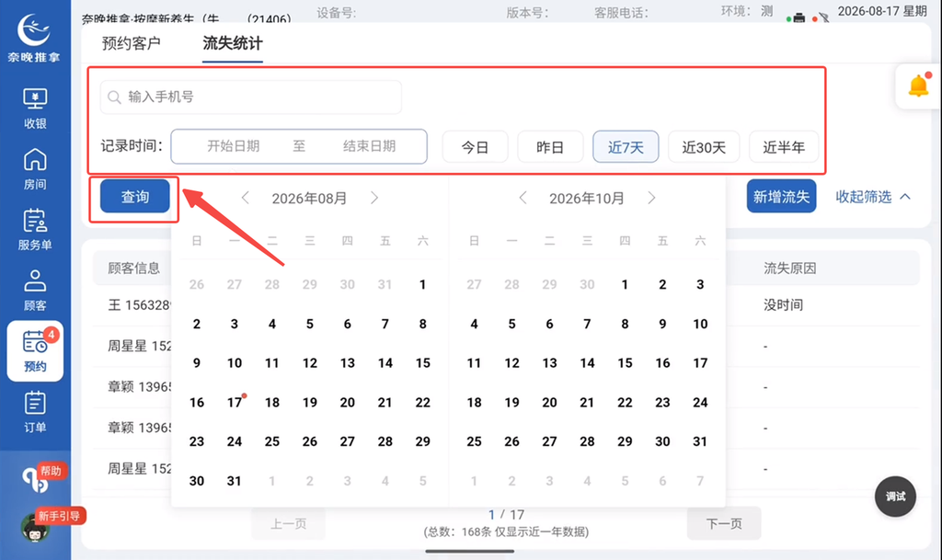Click the 客服电话 label in the top bar
942x560 pixels.
point(621,13)
